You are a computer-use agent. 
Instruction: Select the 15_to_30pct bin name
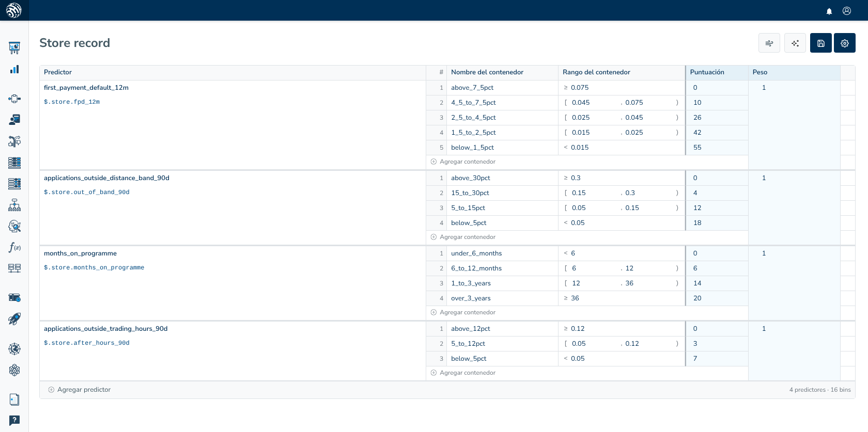470,193
